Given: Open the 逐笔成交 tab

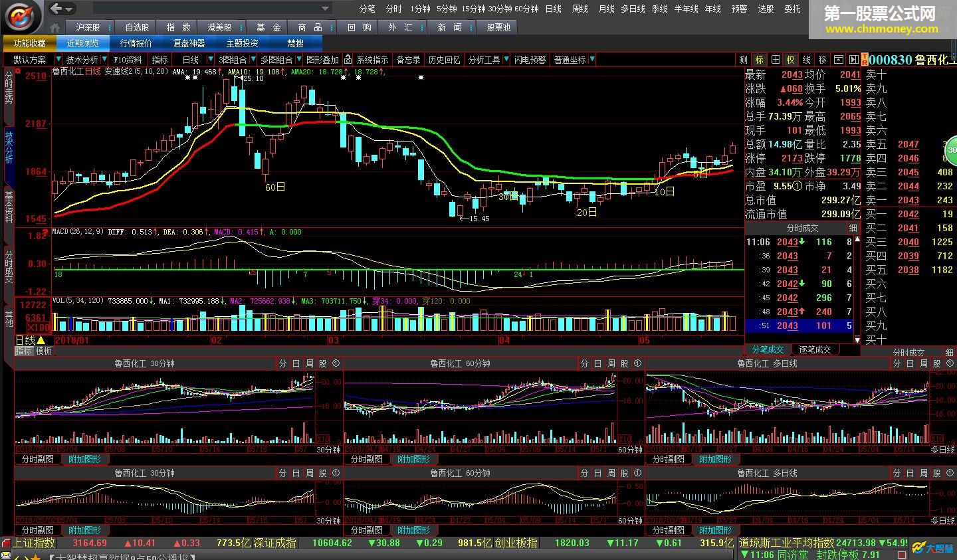Looking at the screenshot, I should pos(815,349).
